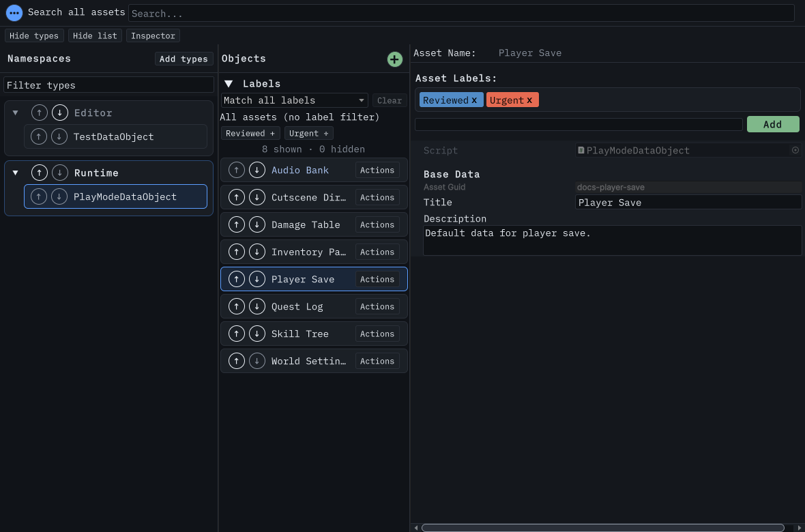Image resolution: width=805 pixels, height=532 pixels.
Task: Move World Settin… up arrow
Action: click(237, 361)
